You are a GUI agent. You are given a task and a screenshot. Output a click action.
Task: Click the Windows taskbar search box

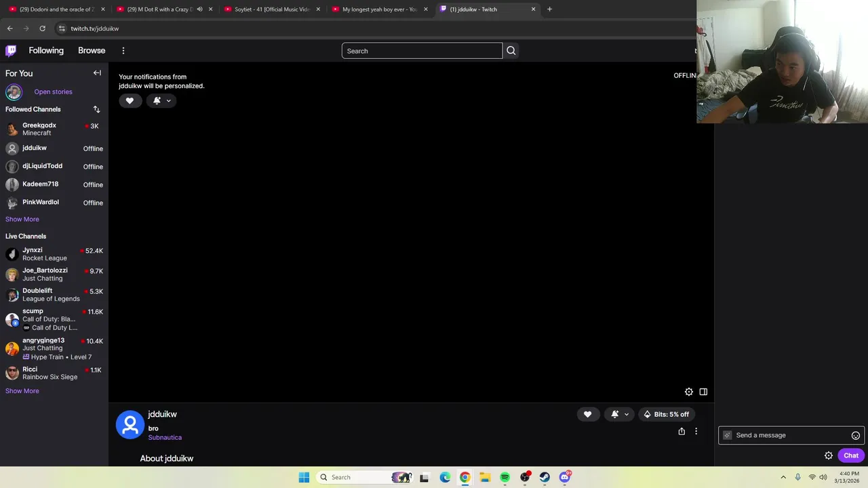tap(365, 477)
